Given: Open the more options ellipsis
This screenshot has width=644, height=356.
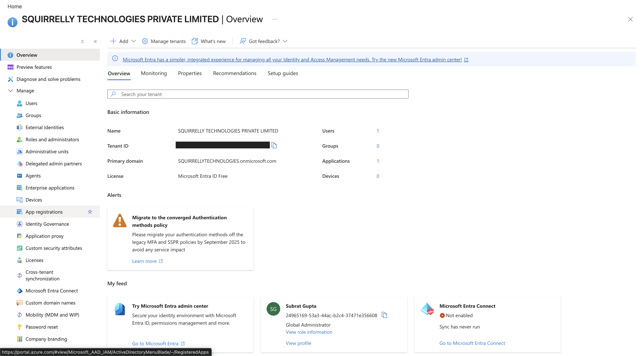Looking at the screenshot, I should pos(275,19).
